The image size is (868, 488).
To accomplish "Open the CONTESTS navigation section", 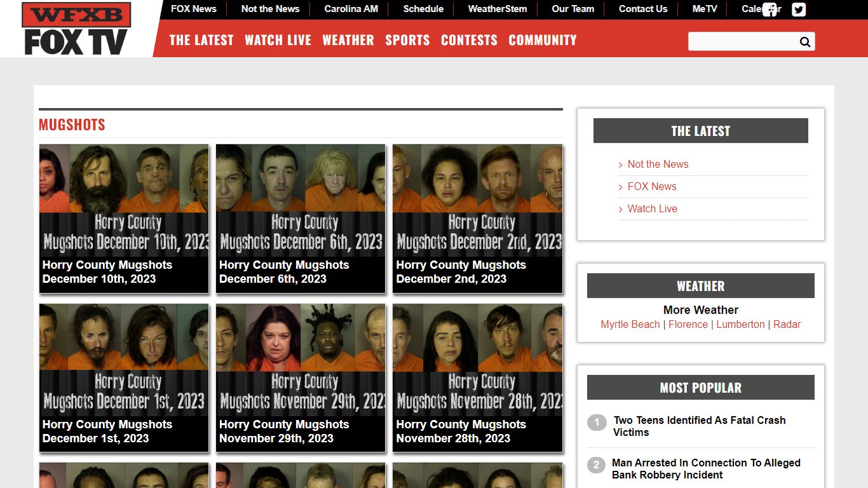I will click(469, 40).
